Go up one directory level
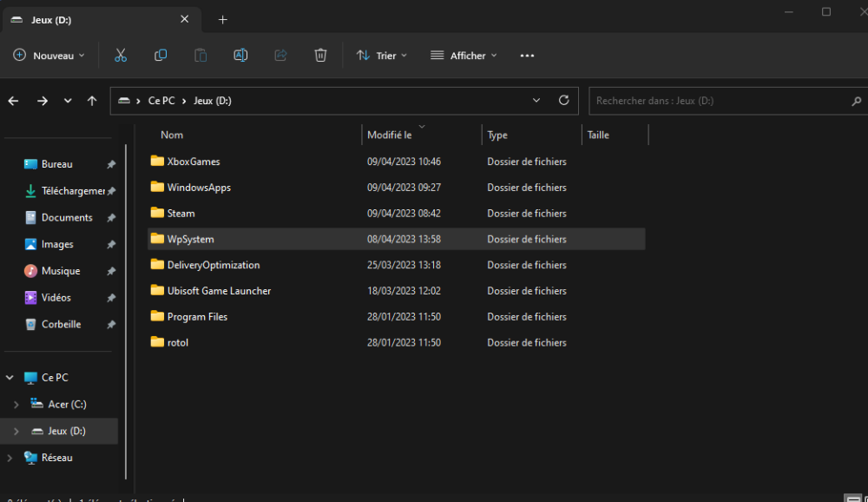The image size is (868, 502). pos(92,101)
